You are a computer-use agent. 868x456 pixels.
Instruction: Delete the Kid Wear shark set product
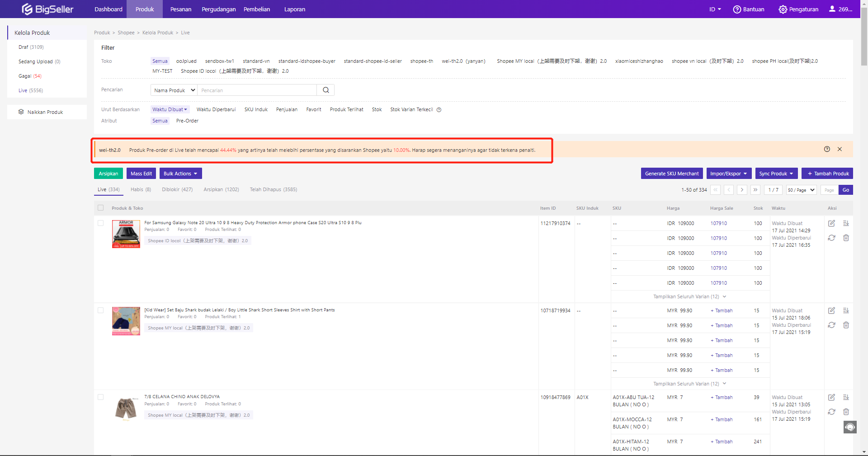(x=846, y=325)
